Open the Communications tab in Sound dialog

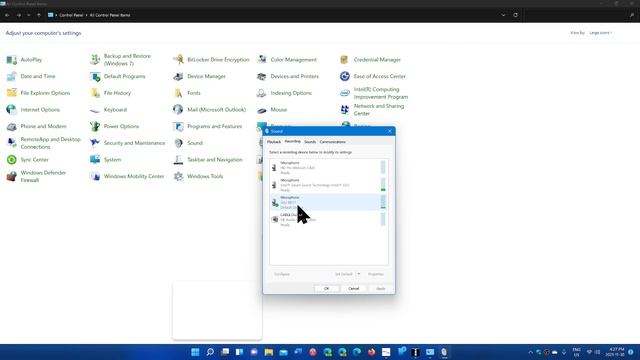333,142
